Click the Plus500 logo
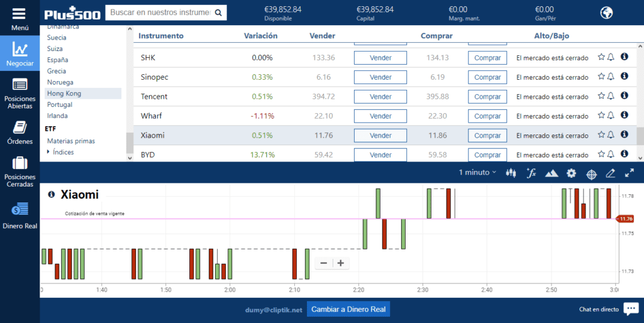Image resolution: width=644 pixels, height=323 pixels. (x=72, y=13)
